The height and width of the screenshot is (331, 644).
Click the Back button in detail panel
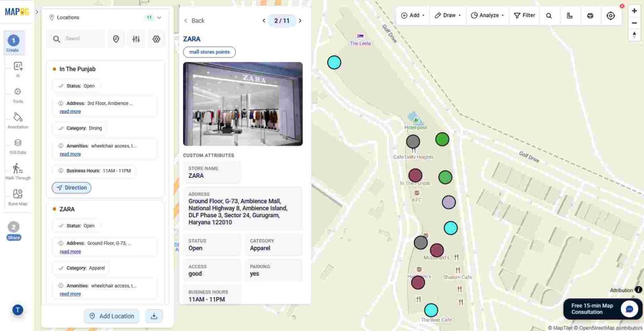click(x=194, y=21)
